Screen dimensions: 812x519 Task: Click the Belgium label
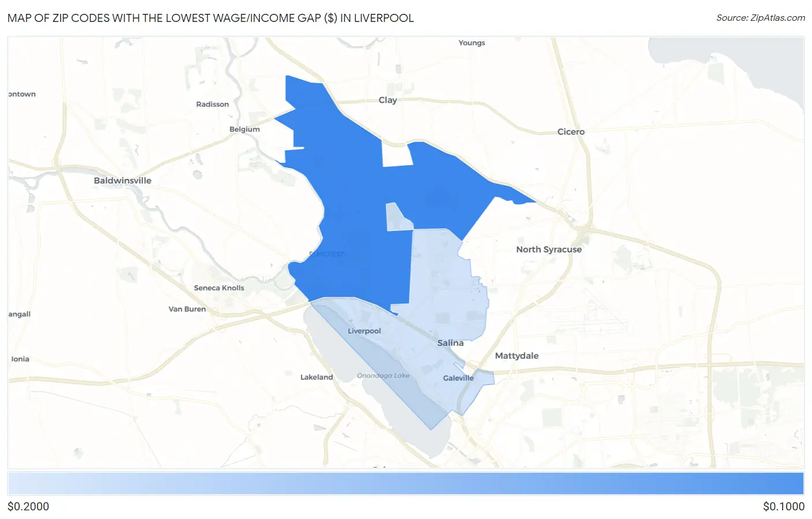[x=244, y=129]
